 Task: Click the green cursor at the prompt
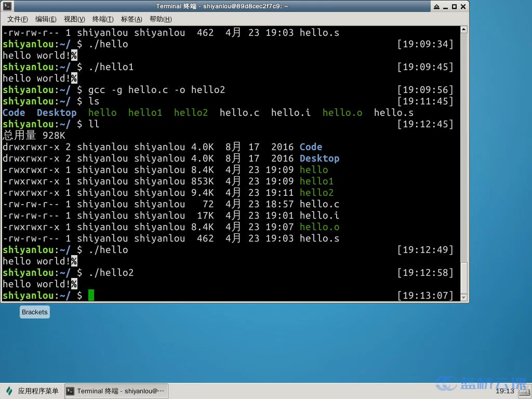click(x=91, y=296)
